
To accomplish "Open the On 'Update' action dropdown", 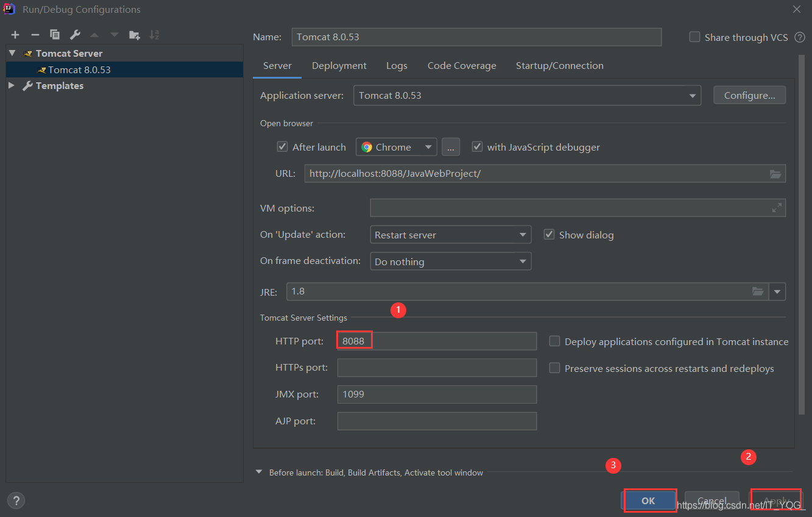I will (x=451, y=235).
